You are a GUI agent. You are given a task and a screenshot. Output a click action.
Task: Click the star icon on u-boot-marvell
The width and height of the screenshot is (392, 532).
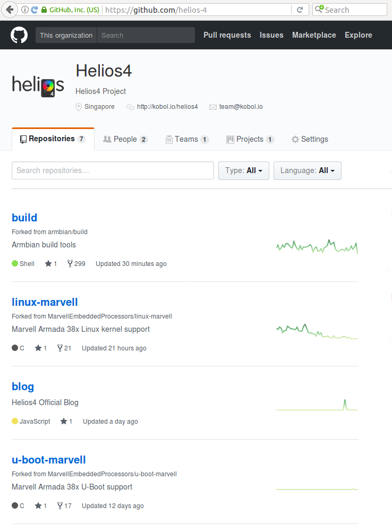click(38, 505)
